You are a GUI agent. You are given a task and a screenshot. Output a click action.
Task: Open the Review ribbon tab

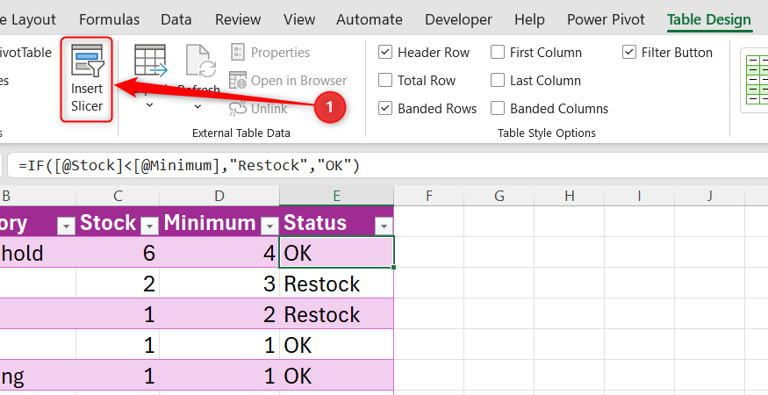click(238, 20)
